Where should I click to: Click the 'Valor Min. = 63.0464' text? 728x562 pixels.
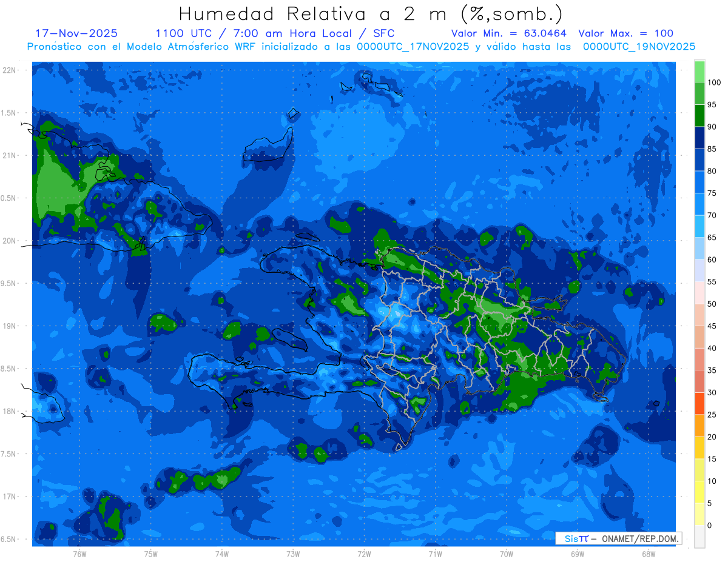coord(508,33)
